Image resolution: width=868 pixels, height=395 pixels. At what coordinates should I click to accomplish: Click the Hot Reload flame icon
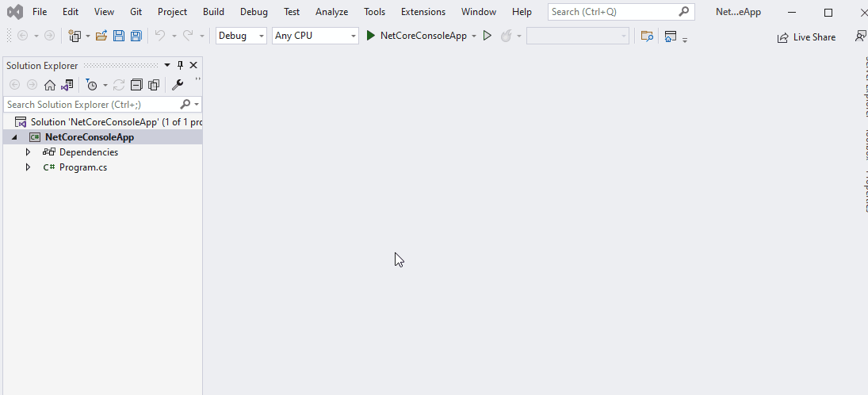point(506,36)
